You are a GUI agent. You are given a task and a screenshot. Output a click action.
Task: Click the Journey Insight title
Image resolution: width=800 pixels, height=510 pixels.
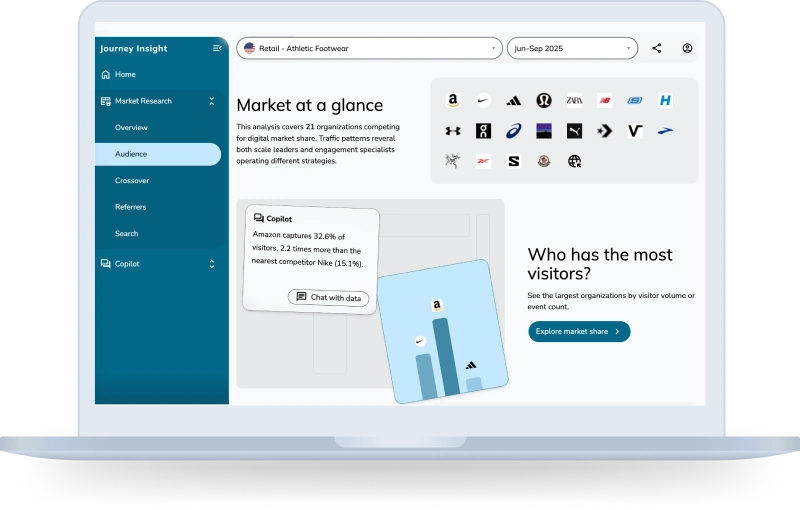[x=134, y=48]
